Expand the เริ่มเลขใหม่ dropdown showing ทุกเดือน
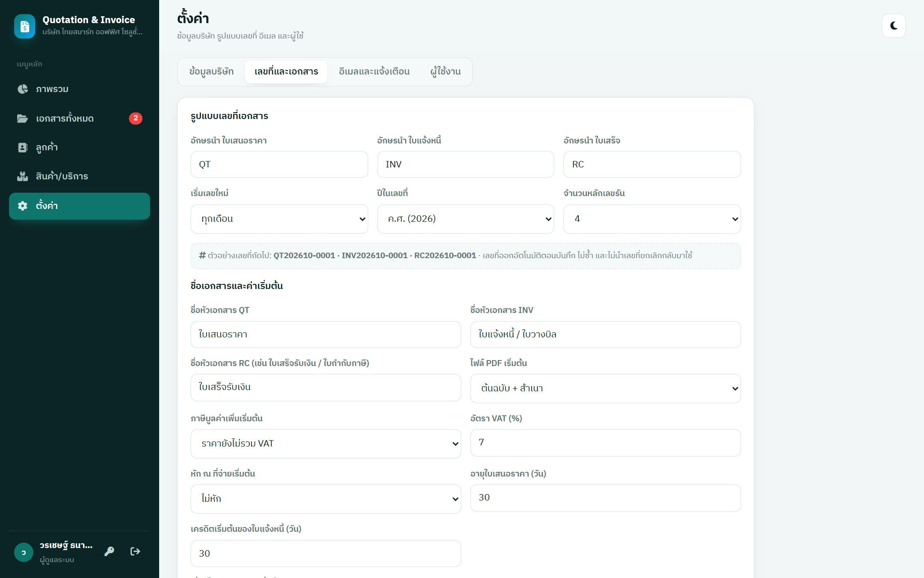924x578 pixels. point(279,219)
